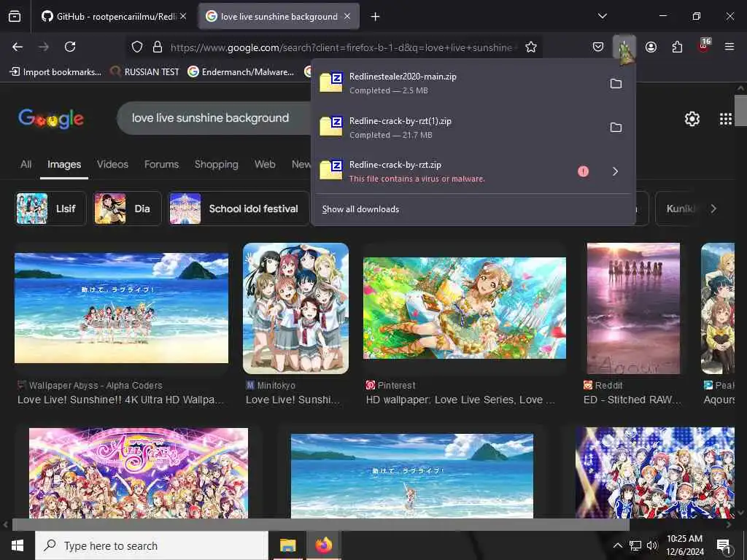Switch to the GitHub rootpencariilmu tab
This screenshot has height=560, width=747.
coord(113,17)
